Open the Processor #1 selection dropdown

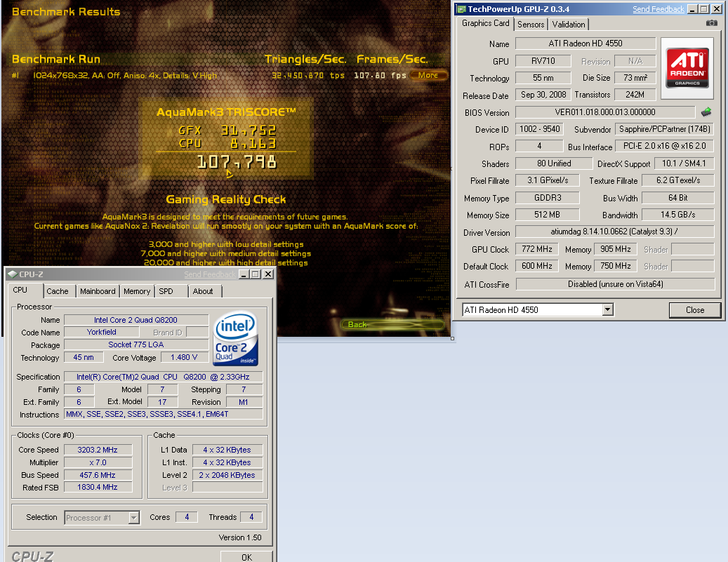tap(133, 518)
